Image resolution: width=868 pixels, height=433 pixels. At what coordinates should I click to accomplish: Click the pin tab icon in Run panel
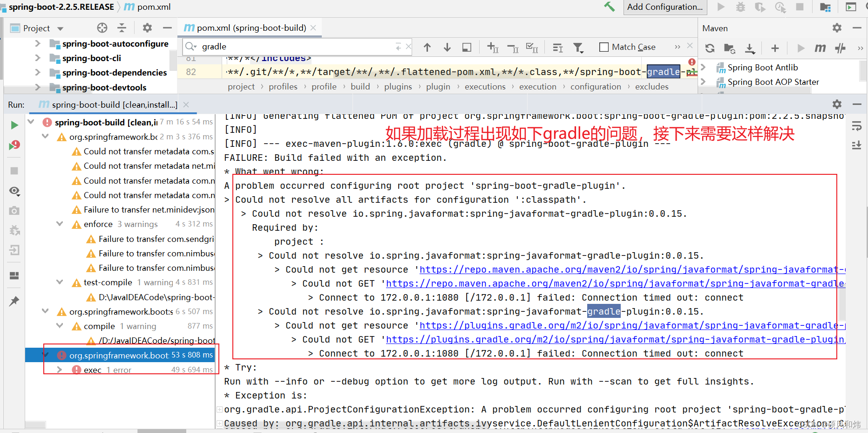(14, 301)
